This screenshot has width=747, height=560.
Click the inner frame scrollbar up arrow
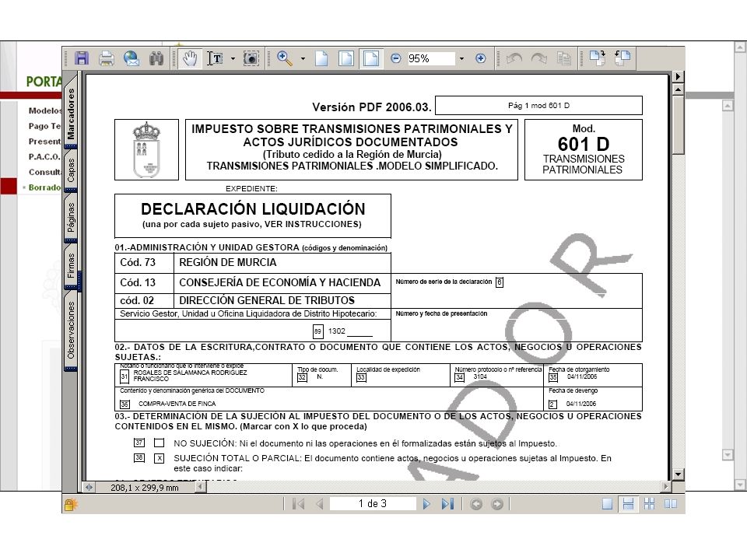point(728,105)
